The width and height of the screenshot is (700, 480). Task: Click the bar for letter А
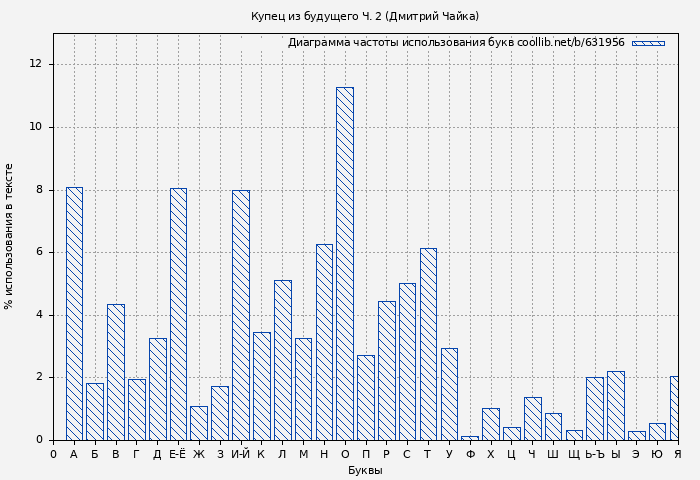pyautogui.click(x=74, y=313)
